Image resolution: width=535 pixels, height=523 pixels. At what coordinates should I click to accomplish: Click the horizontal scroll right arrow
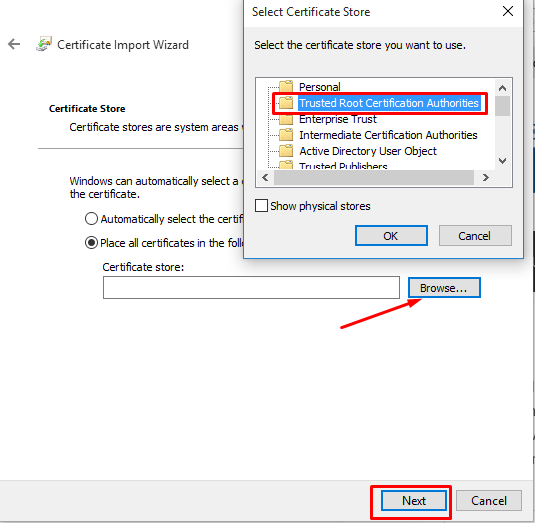pos(486,177)
